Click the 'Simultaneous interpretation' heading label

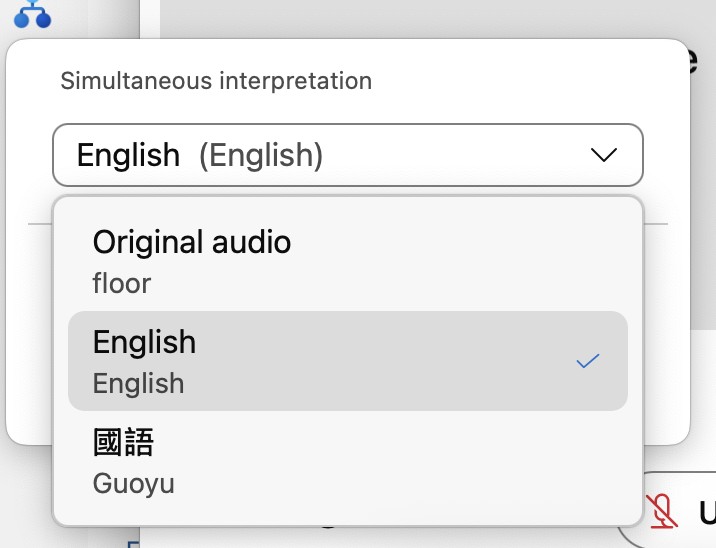click(x=216, y=81)
